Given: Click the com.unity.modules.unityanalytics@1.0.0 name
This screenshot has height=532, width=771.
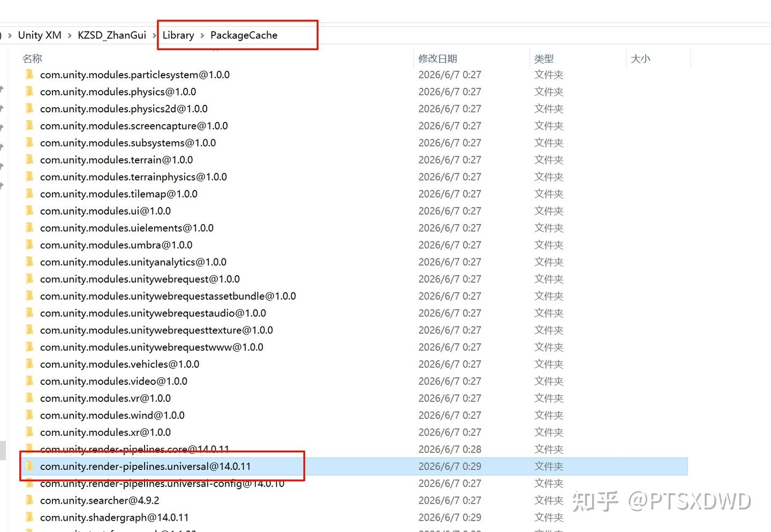Looking at the screenshot, I should pos(133,262).
